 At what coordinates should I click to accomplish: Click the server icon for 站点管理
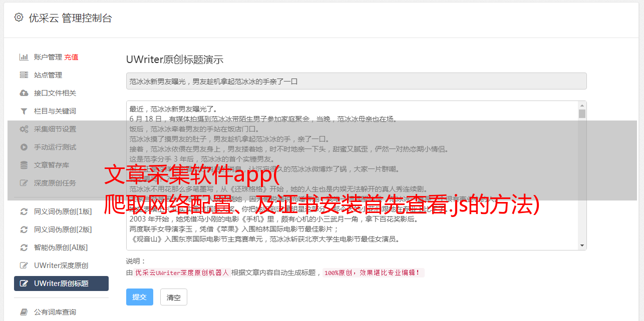pos(24,75)
